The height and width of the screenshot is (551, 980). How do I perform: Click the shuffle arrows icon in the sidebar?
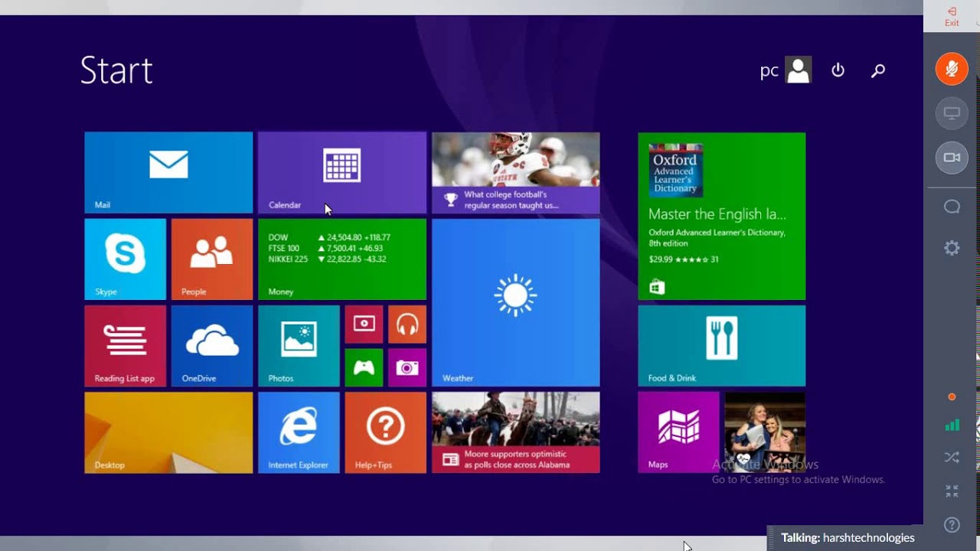coord(952,458)
